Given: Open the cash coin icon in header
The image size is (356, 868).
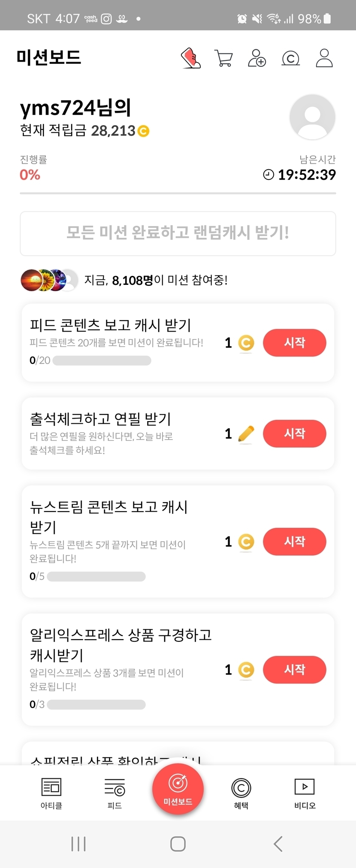Looking at the screenshot, I should (290, 58).
